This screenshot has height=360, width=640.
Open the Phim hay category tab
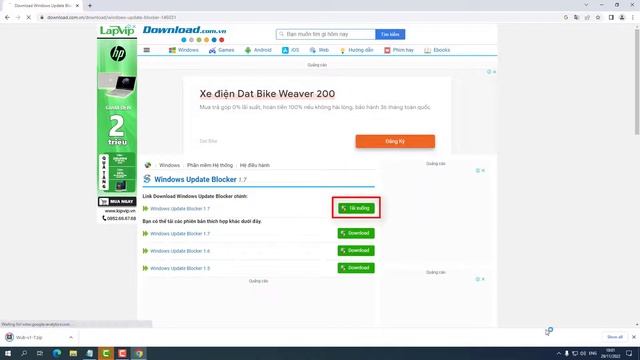pos(399,50)
